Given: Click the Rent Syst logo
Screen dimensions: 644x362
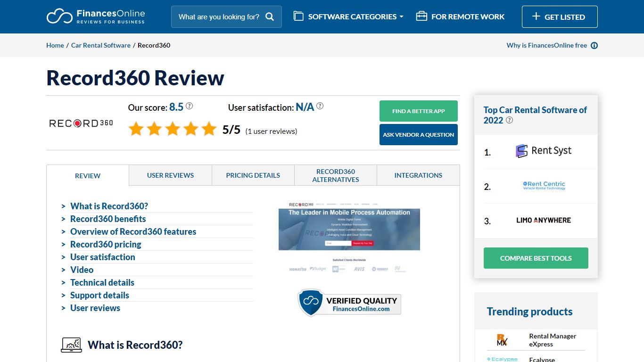Looking at the screenshot, I should click(x=543, y=151).
